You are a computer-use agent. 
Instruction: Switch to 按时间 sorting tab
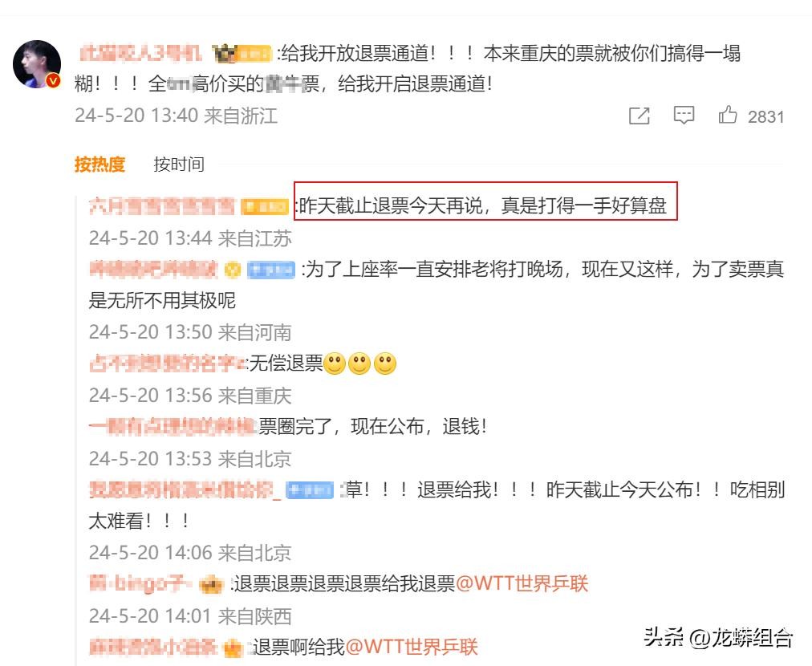click(x=179, y=164)
